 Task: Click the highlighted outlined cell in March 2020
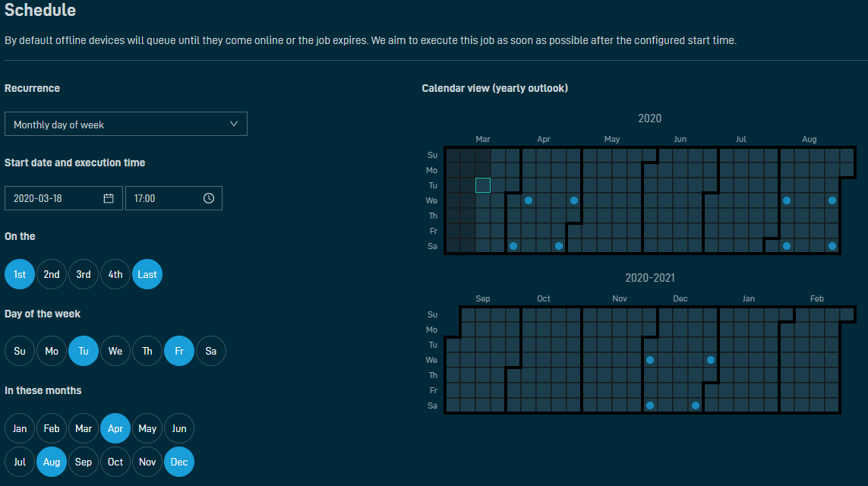coord(483,185)
